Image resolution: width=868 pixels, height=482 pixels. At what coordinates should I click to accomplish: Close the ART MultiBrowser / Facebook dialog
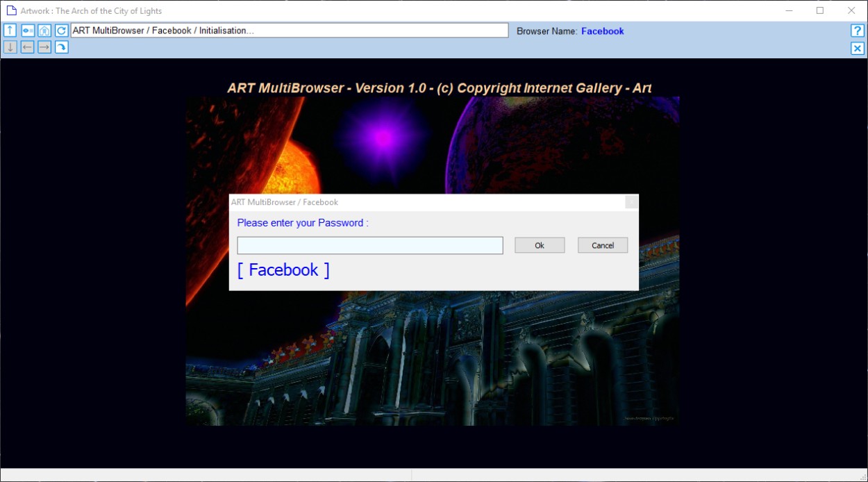point(631,202)
